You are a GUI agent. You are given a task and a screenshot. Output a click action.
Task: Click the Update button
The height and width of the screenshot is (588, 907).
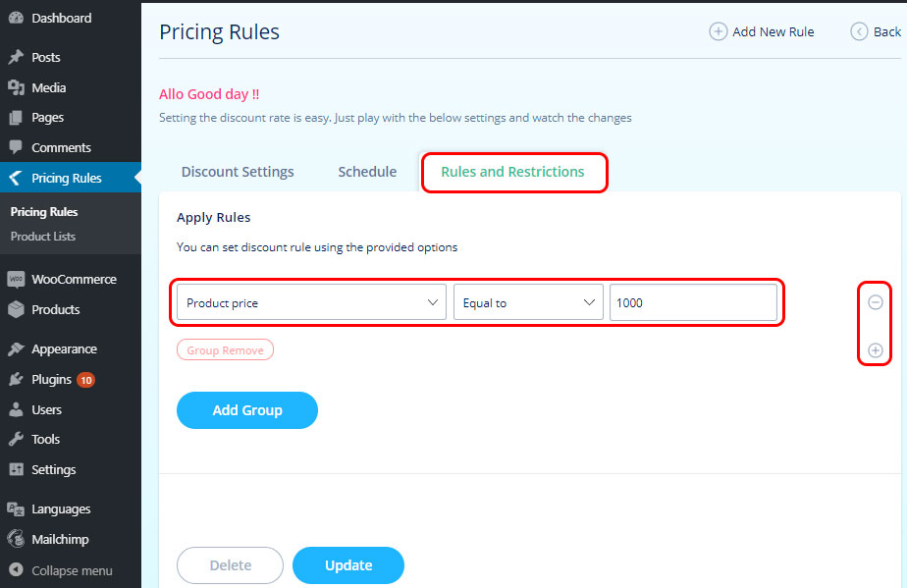pos(348,565)
